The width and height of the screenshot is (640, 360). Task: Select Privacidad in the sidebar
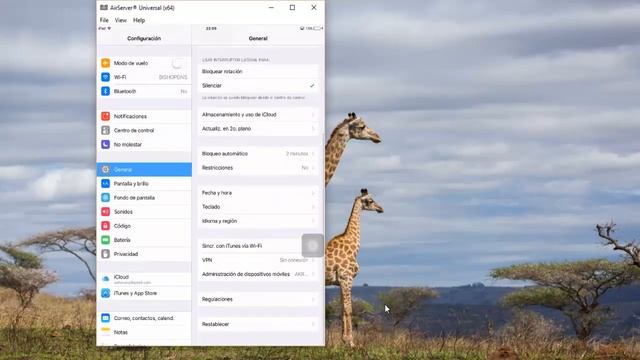[x=126, y=254]
